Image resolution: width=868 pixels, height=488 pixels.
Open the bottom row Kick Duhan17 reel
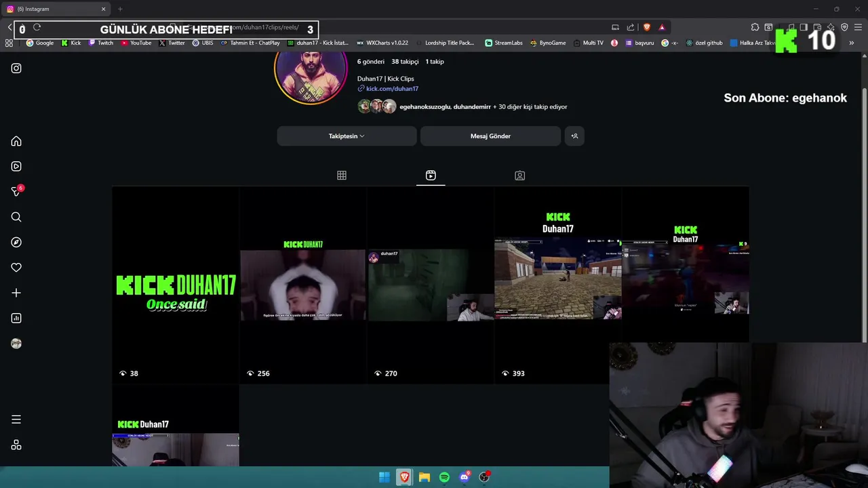176,426
